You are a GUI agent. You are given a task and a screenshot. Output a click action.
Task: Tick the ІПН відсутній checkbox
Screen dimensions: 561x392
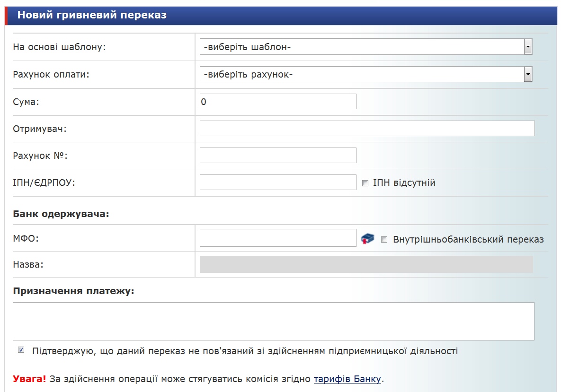click(x=365, y=183)
